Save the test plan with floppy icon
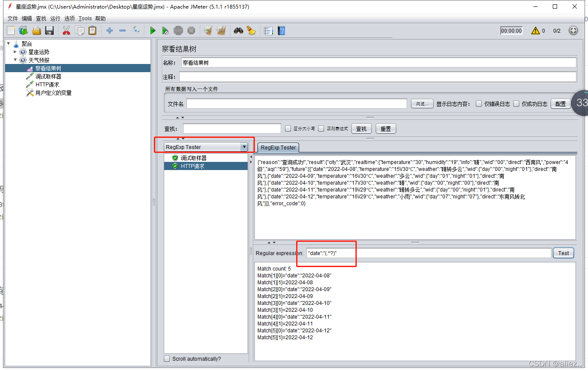The height and width of the screenshot is (371, 588). (49, 30)
